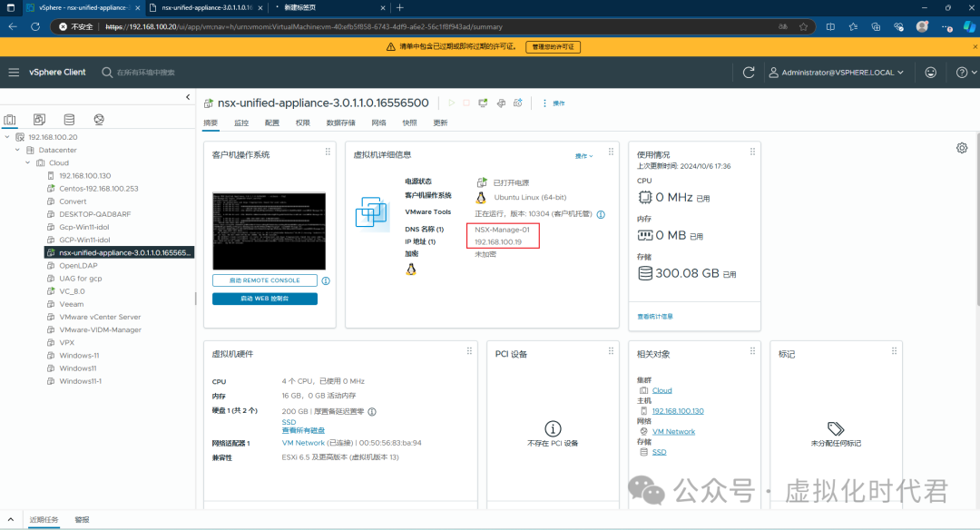Switch to the 监控 tab
The height and width of the screenshot is (530, 980).
click(241, 123)
